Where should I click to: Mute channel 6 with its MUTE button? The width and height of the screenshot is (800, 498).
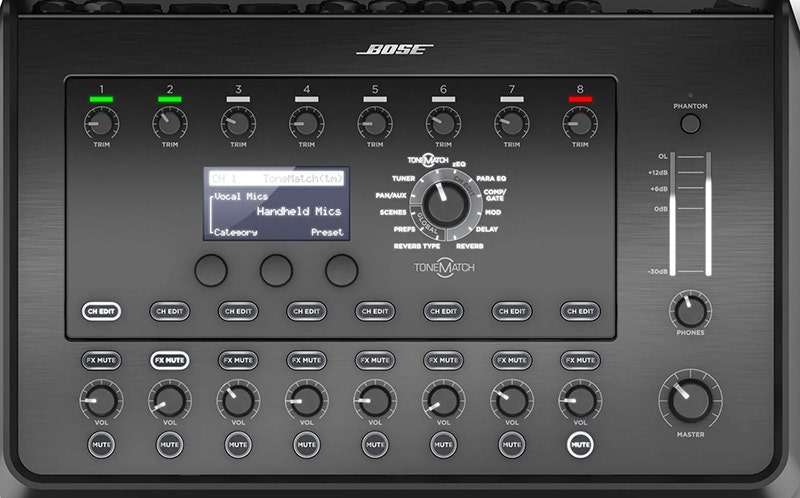[x=443, y=444]
